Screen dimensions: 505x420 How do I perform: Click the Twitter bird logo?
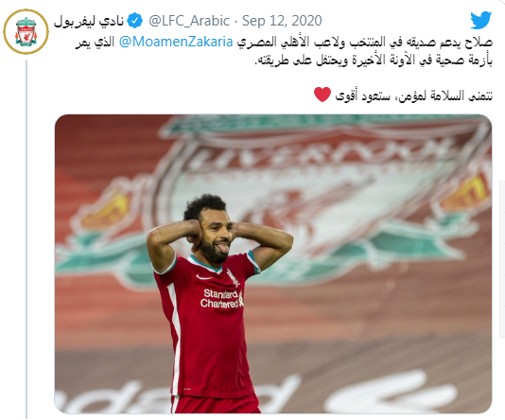[x=481, y=20]
